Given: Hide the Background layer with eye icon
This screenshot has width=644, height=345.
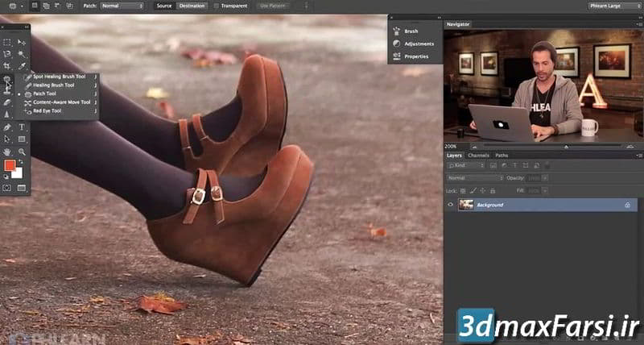Looking at the screenshot, I should (x=451, y=205).
